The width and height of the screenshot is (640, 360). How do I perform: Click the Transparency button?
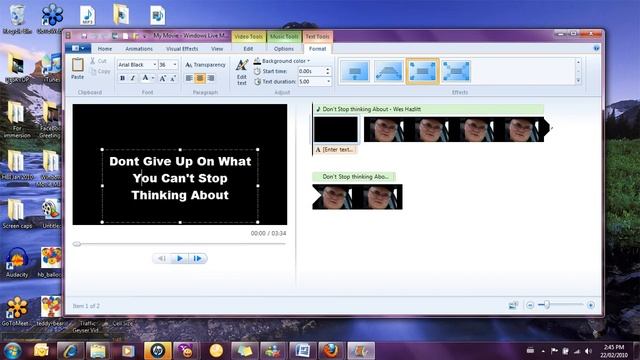(x=205, y=64)
